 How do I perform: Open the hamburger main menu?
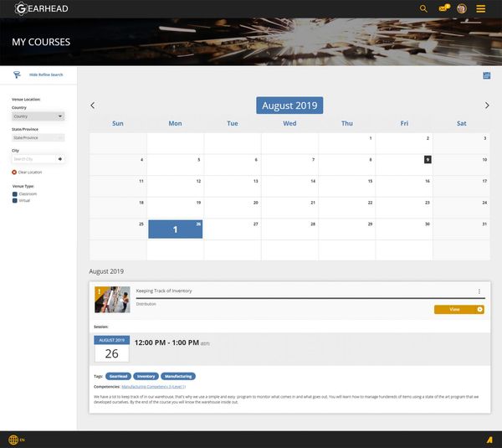coord(481,8)
